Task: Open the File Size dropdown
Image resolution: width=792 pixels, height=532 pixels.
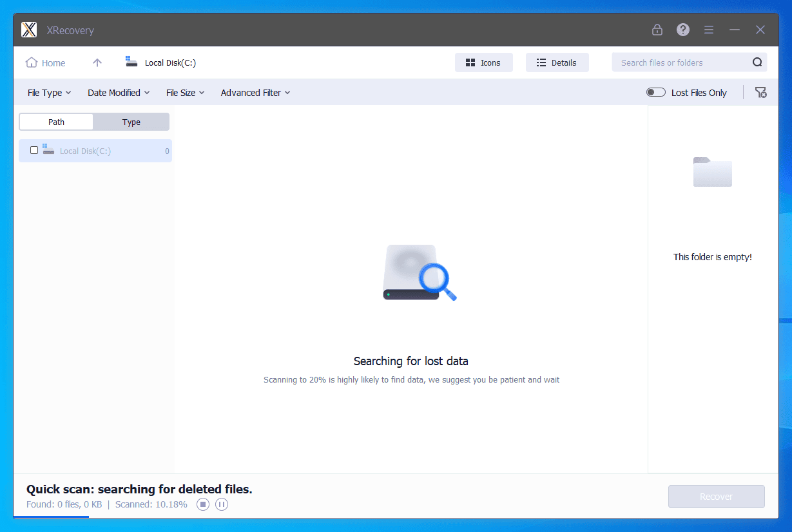Action: [x=185, y=92]
